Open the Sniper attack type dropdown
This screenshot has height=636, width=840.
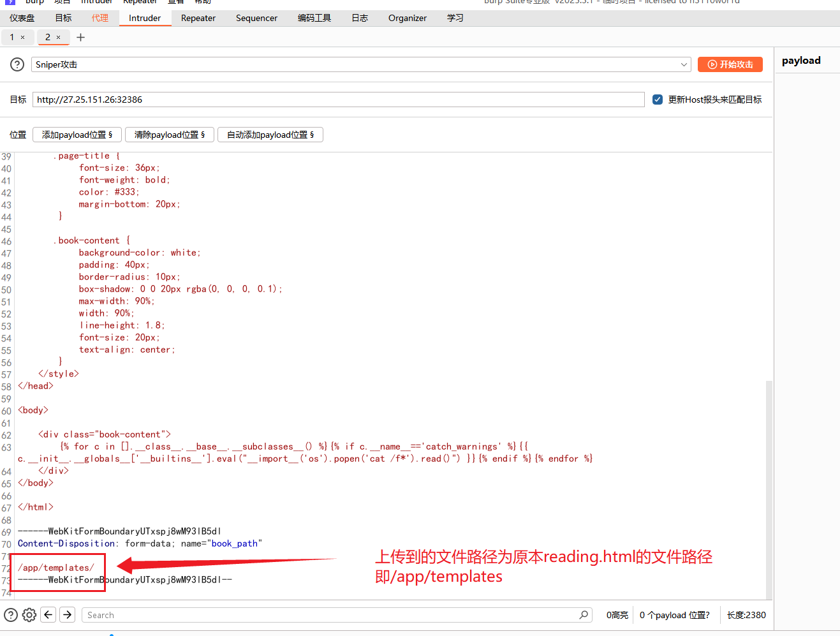tap(361, 64)
